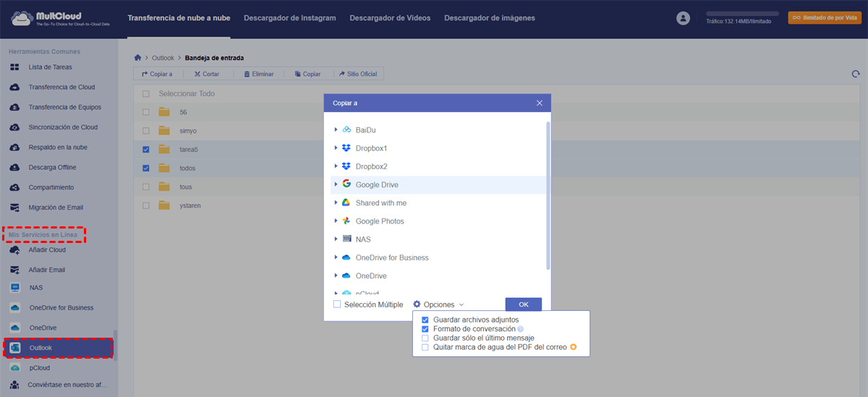Uncheck the todos folder checkbox

click(x=146, y=168)
